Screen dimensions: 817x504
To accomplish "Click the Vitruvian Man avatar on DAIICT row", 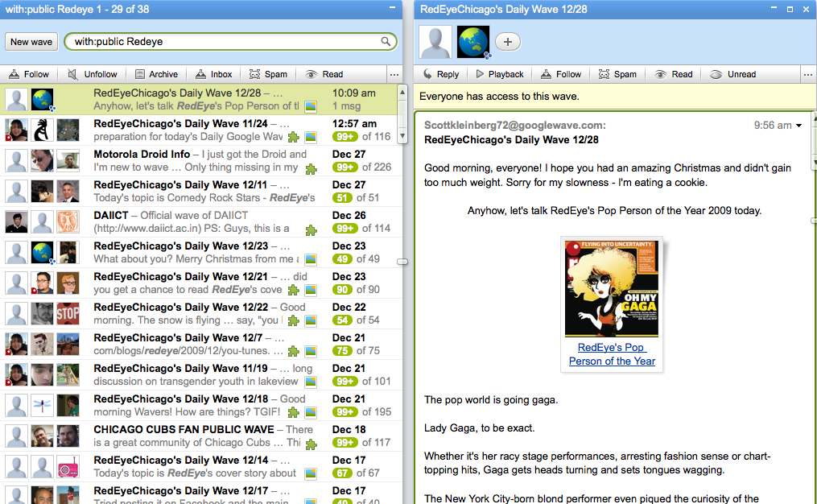I will pos(68,222).
